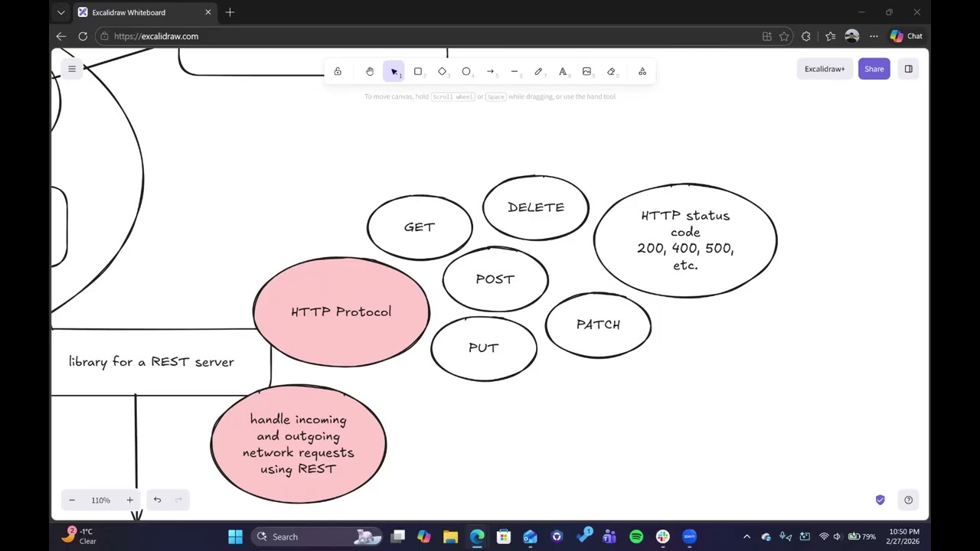Open the split screen browser icon

click(766, 36)
